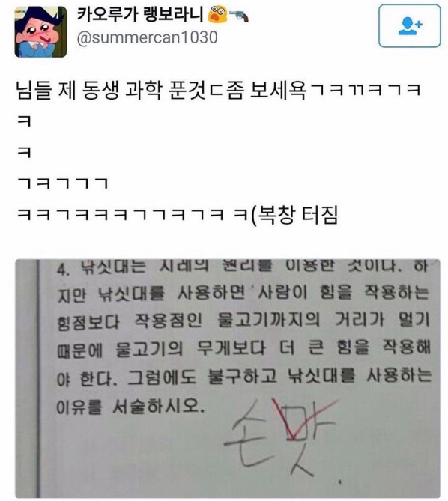Tap the first lone ㅋ line in tweet
Image resolution: width=448 pixels, height=501 pixels.
click(24, 121)
